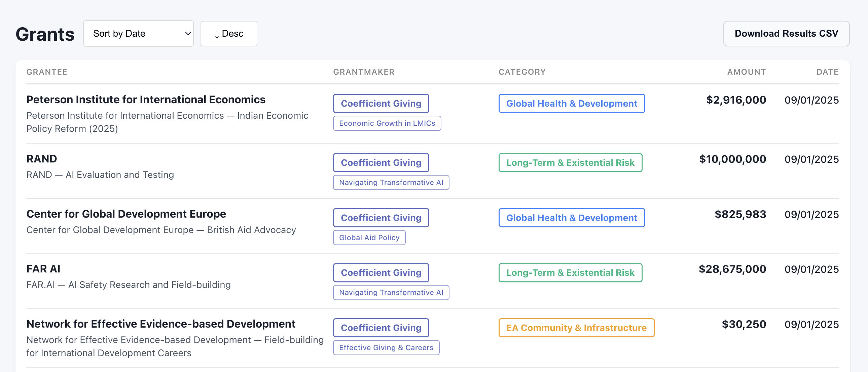Open the Sort by Date dropdown

[x=138, y=33]
